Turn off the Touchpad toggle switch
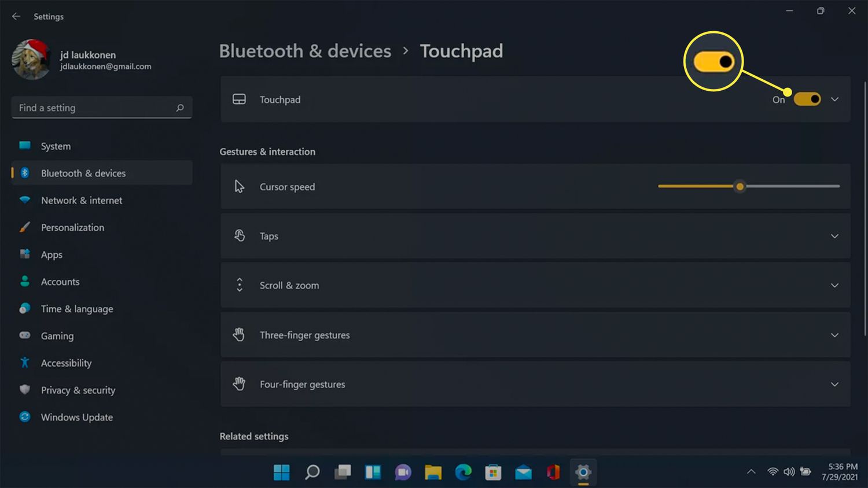The height and width of the screenshot is (488, 868). coord(807,99)
